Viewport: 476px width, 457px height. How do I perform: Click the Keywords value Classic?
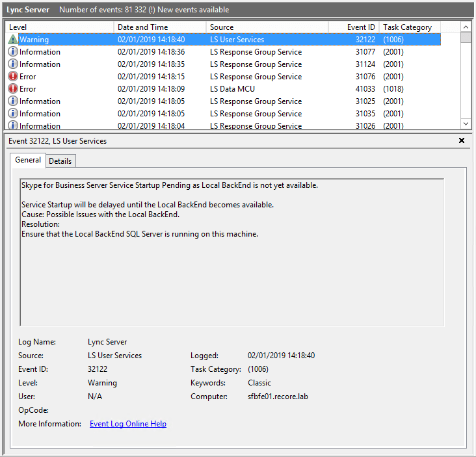259,383
